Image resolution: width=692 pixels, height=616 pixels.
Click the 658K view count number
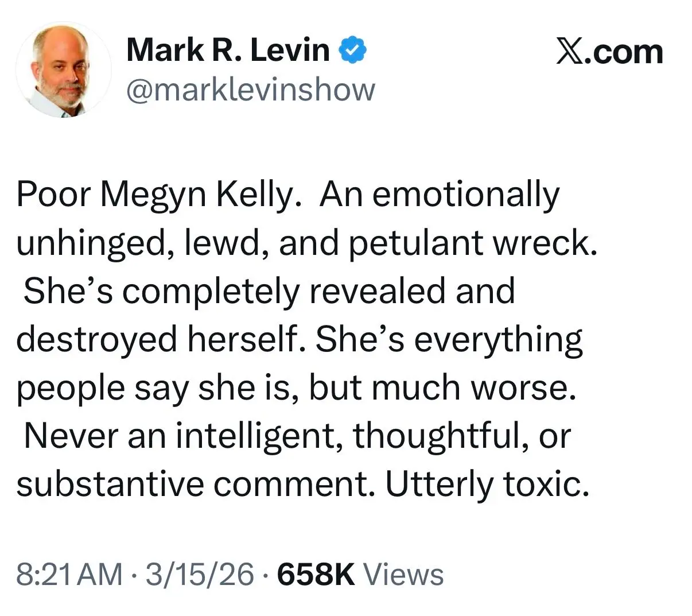click(x=316, y=574)
